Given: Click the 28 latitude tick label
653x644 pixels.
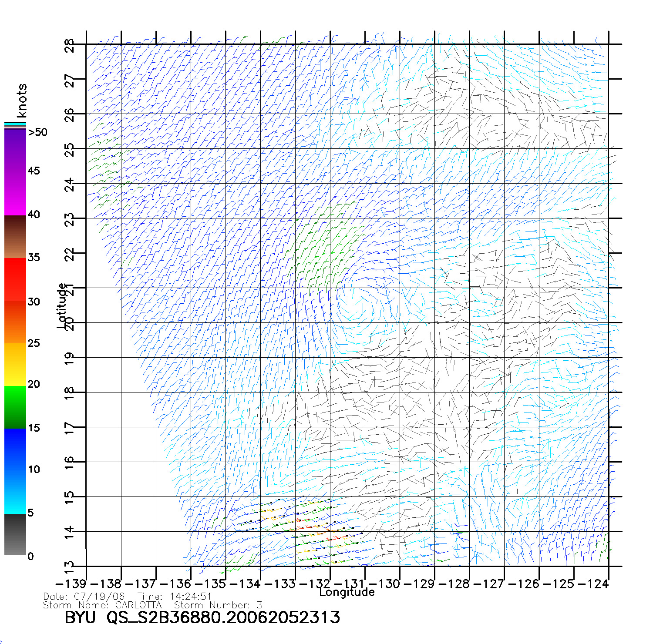Looking at the screenshot, I should (x=70, y=45).
